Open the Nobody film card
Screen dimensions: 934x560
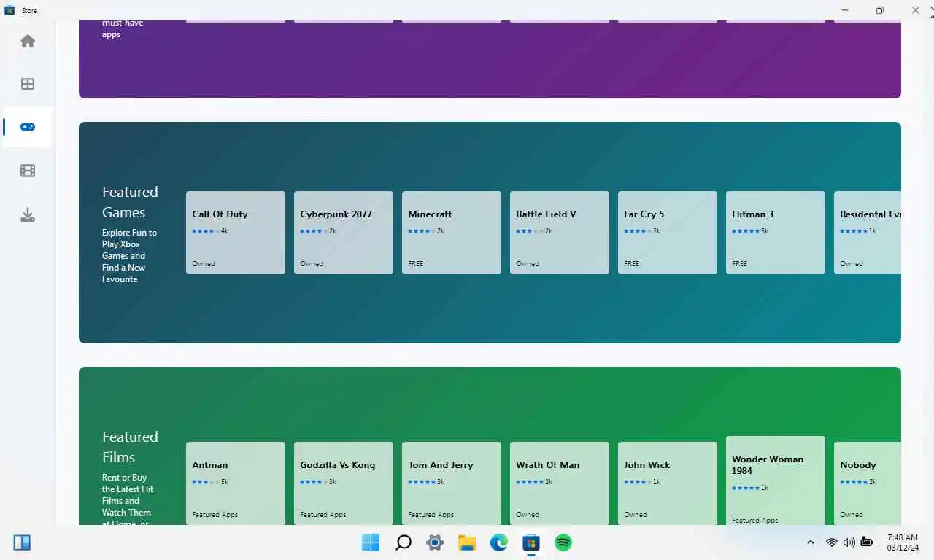click(868, 483)
